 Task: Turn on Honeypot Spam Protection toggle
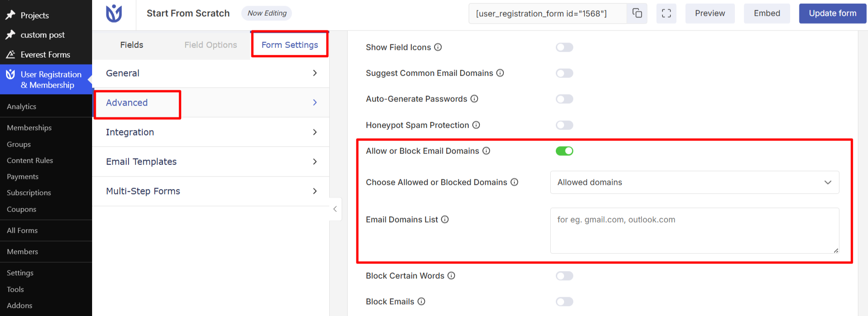[565, 125]
